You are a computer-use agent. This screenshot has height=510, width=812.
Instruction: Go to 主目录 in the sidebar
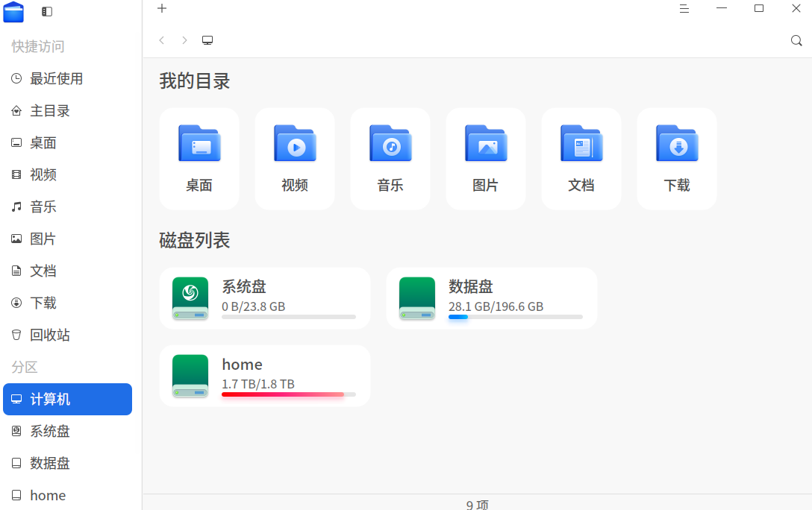tap(67, 110)
